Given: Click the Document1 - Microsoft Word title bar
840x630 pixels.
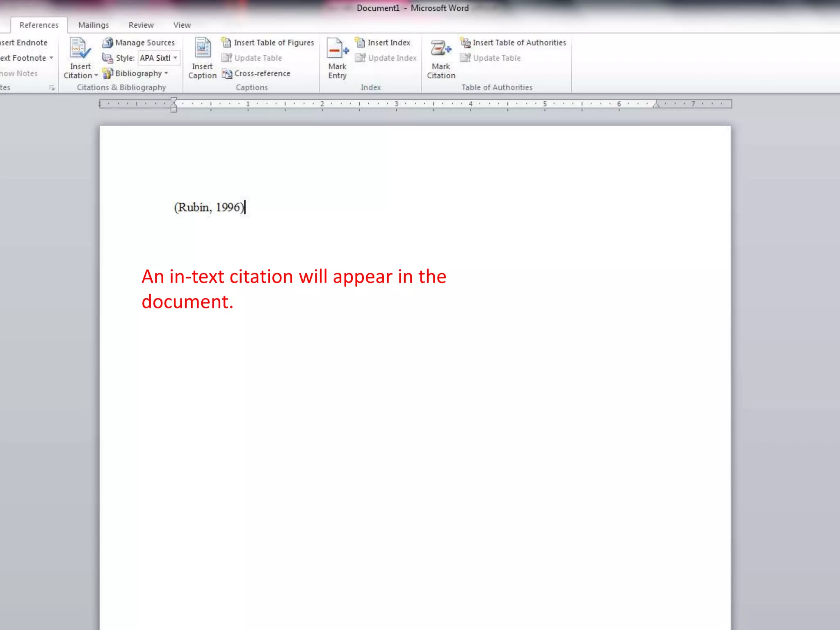Looking at the screenshot, I should 413,8.
